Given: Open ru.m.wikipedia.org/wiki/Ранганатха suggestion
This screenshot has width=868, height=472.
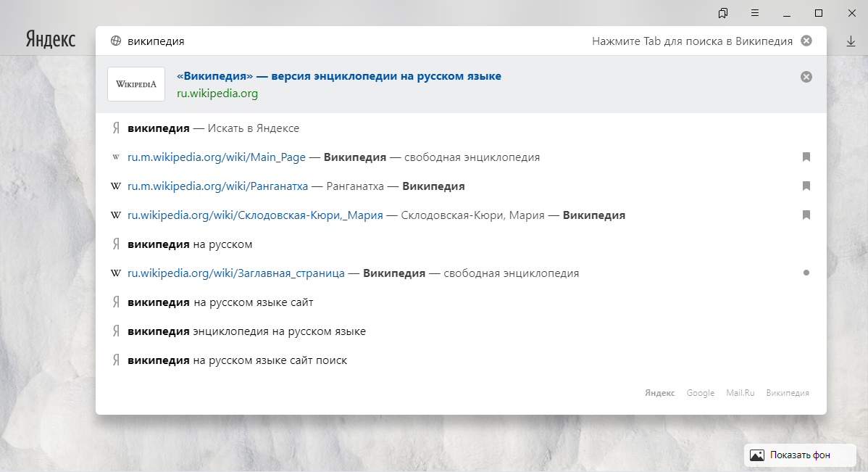Looking at the screenshot, I should coord(461,186).
